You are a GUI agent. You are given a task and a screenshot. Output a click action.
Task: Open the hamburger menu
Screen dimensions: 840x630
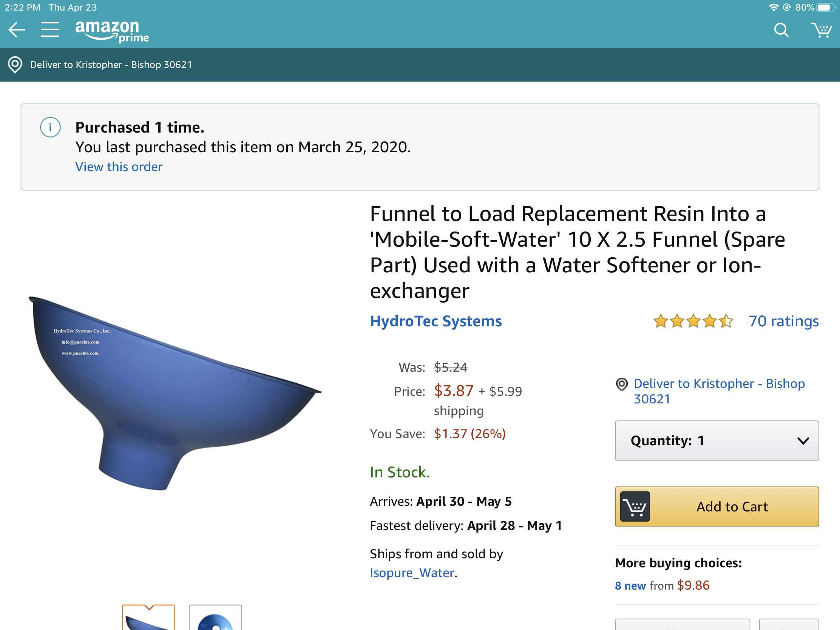pyautogui.click(x=50, y=29)
